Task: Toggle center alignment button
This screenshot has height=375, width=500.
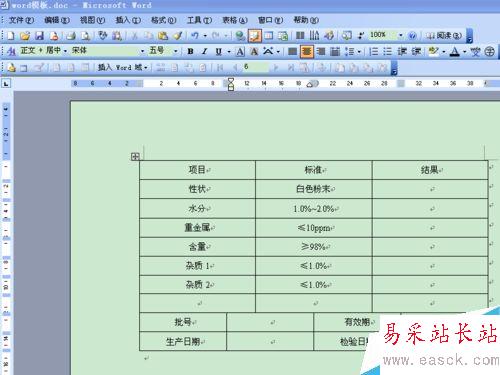Action: click(x=307, y=51)
